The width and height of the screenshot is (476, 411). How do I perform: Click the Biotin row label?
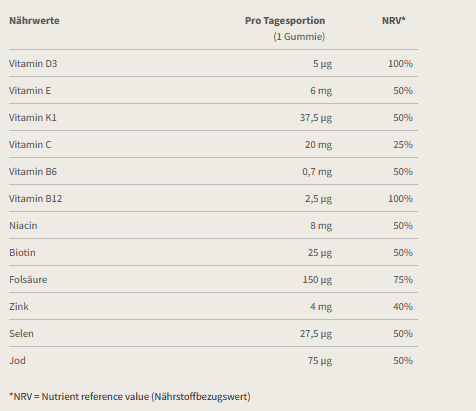tap(22, 252)
